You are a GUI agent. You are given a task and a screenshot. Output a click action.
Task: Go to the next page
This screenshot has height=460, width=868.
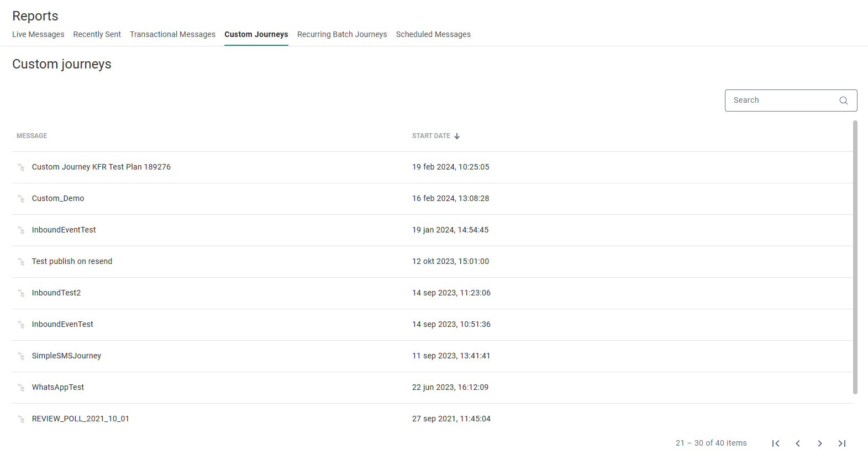(x=820, y=443)
